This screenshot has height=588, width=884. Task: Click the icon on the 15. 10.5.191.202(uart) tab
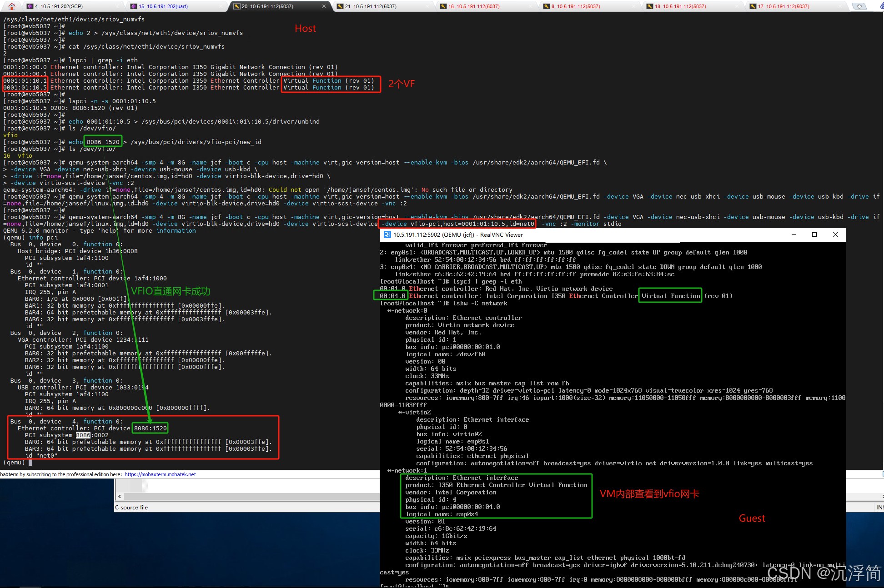tap(133, 6)
